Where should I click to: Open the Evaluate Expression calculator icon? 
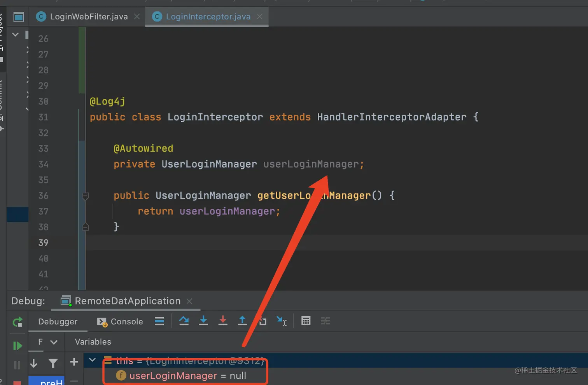[x=306, y=321]
